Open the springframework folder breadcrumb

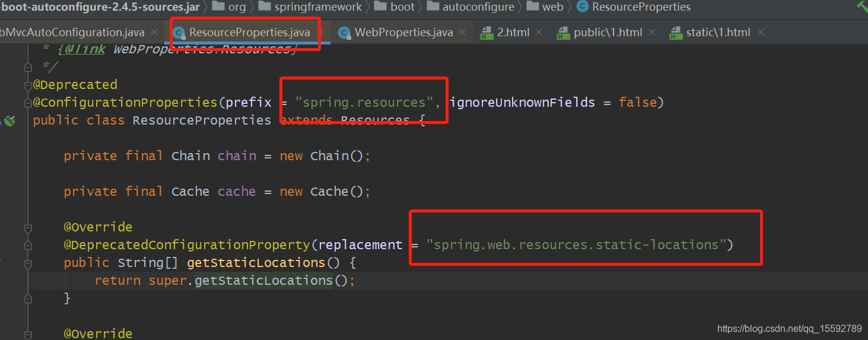click(311, 7)
